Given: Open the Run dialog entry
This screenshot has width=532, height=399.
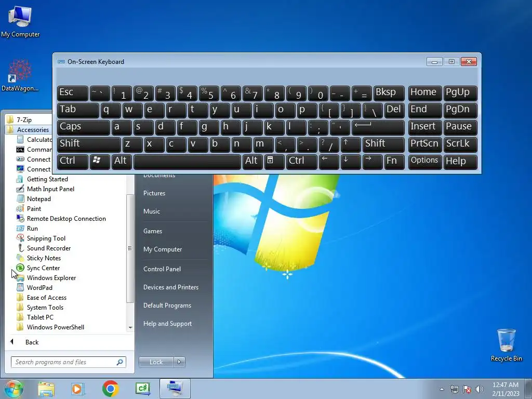Looking at the screenshot, I should click(27, 229).
